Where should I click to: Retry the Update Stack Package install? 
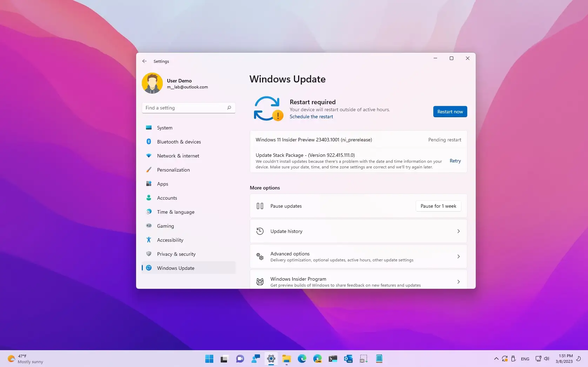click(x=455, y=161)
